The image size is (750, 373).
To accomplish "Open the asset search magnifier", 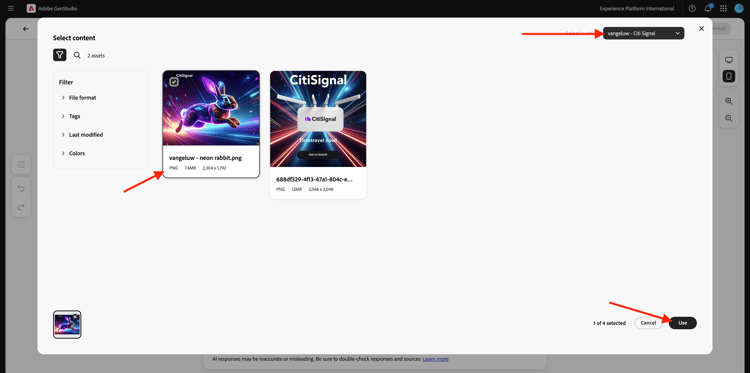I will pos(77,55).
